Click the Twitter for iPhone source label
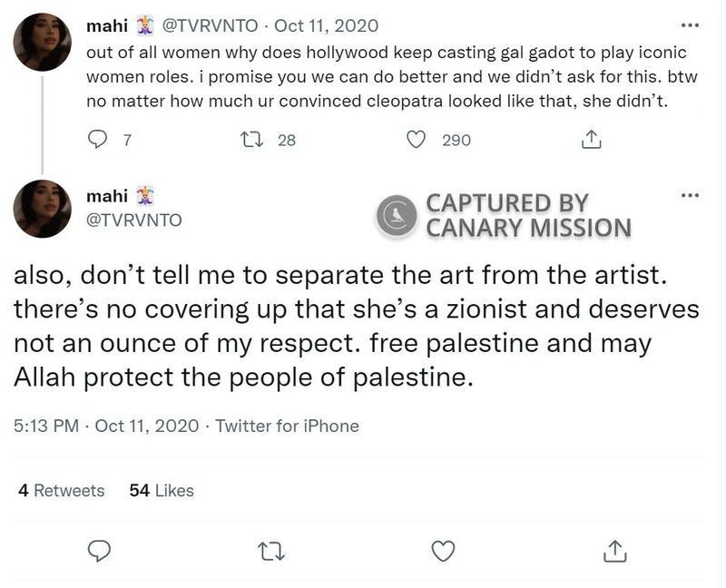 tap(287, 426)
